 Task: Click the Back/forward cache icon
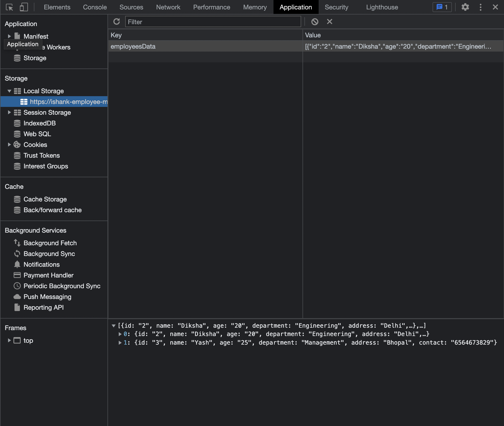tap(17, 210)
